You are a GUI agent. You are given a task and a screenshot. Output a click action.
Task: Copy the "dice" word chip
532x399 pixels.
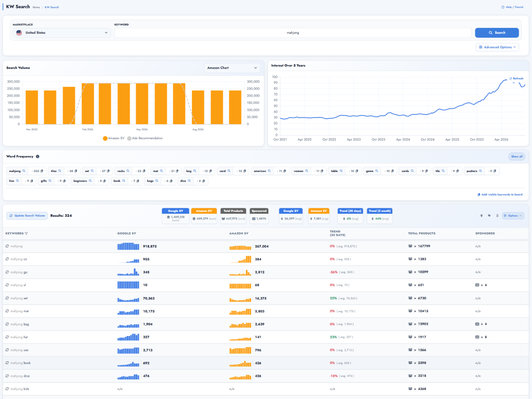click(x=204, y=181)
